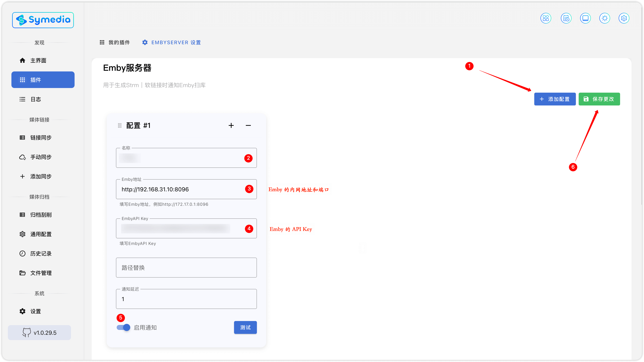This screenshot has height=362, width=644.
Task: Click the monitor screen icon in top bar
Action: tap(585, 18)
